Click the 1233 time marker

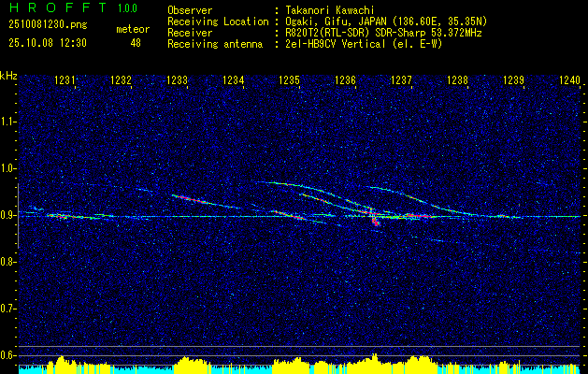pos(177,79)
